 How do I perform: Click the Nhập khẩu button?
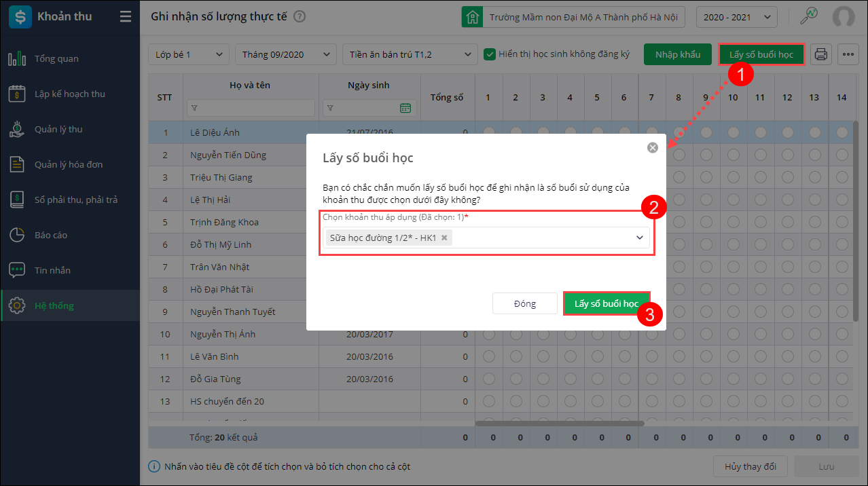pyautogui.click(x=677, y=54)
